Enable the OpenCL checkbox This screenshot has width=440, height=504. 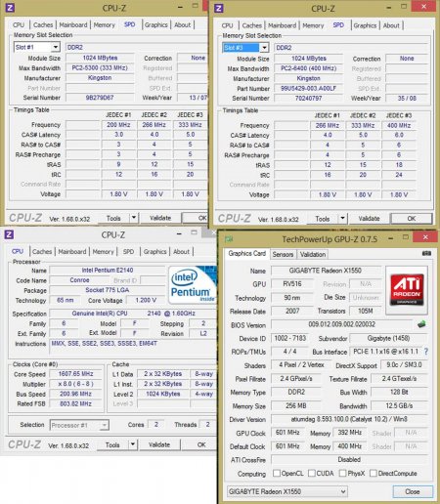[277, 473]
